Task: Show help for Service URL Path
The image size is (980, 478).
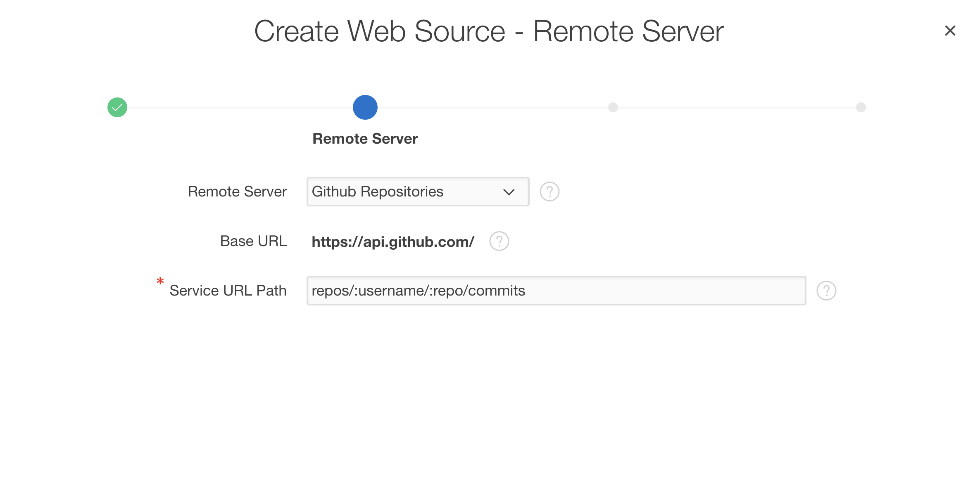Action: (x=826, y=291)
